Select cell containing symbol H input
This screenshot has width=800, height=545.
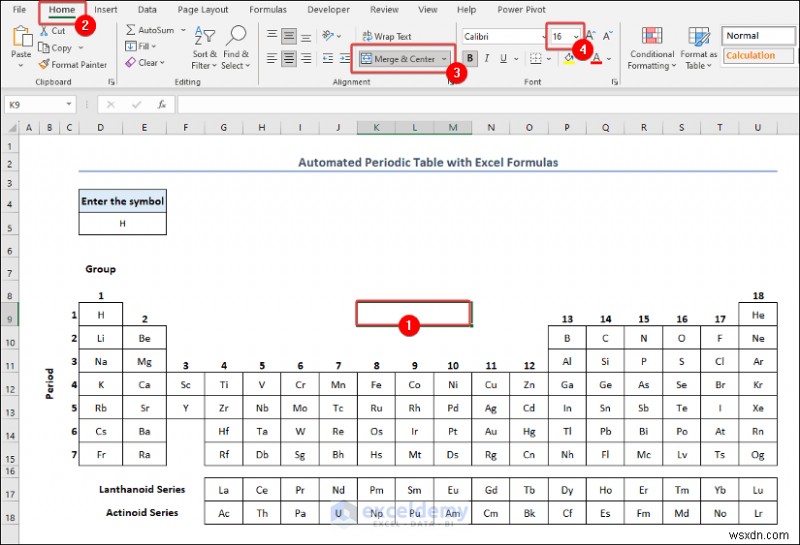pyautogui.click(x=122, y=224)
